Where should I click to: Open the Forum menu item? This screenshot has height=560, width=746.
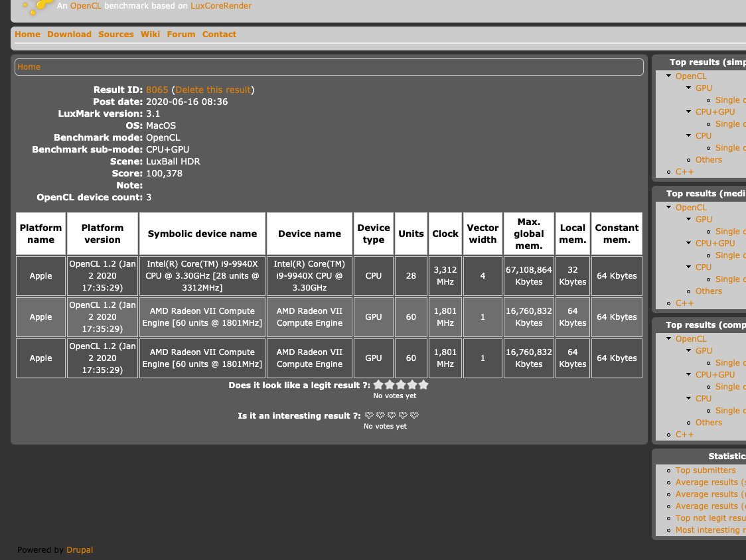point(181,35)
